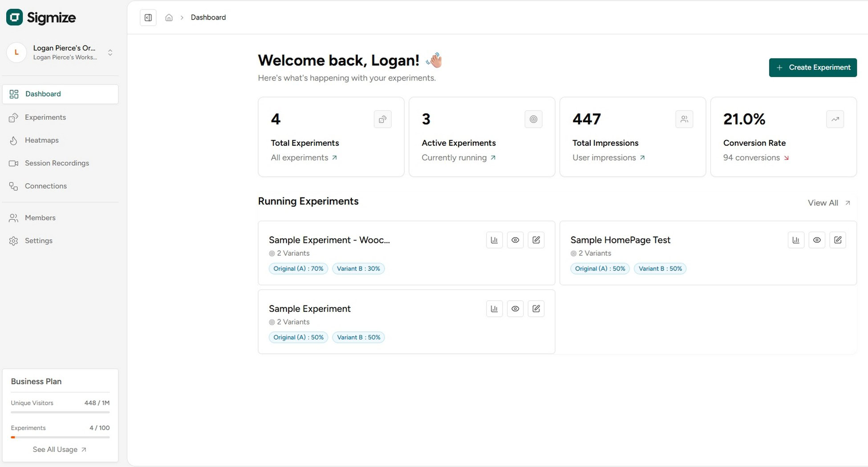The width and height of the screenshot is (868, 467).
Task: Preview Sample HomePage Test with the eye icon
Action: click(x=817, y=240)
